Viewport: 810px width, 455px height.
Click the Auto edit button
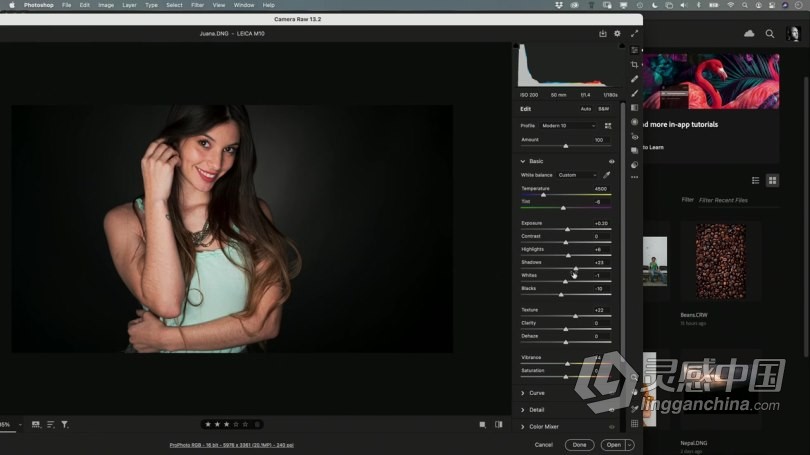click(585, 109)
